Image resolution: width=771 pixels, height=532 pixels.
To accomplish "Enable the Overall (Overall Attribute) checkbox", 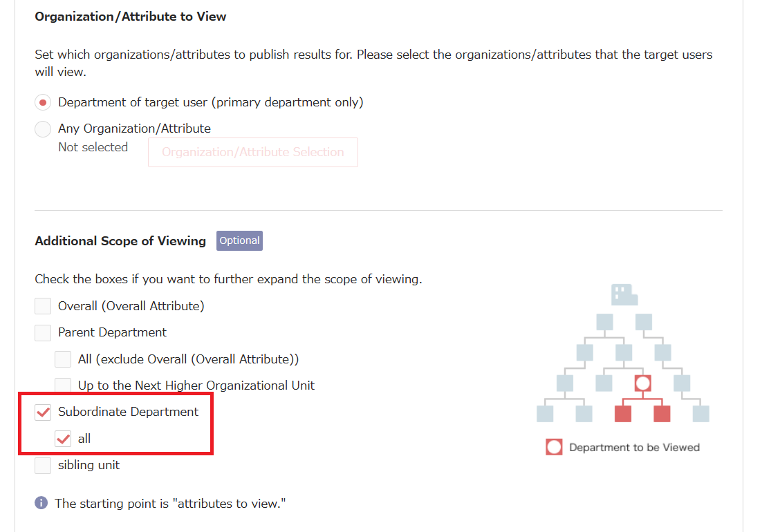I will [x=43, y=306].
